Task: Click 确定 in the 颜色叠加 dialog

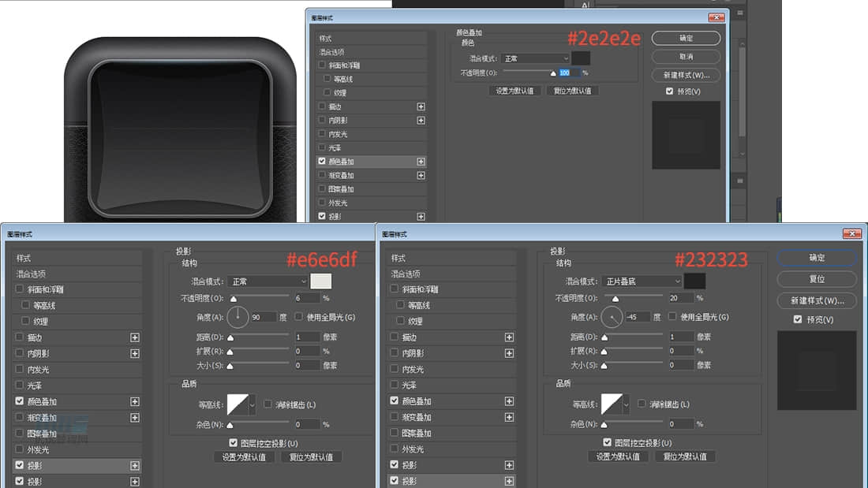Action: 686,38
